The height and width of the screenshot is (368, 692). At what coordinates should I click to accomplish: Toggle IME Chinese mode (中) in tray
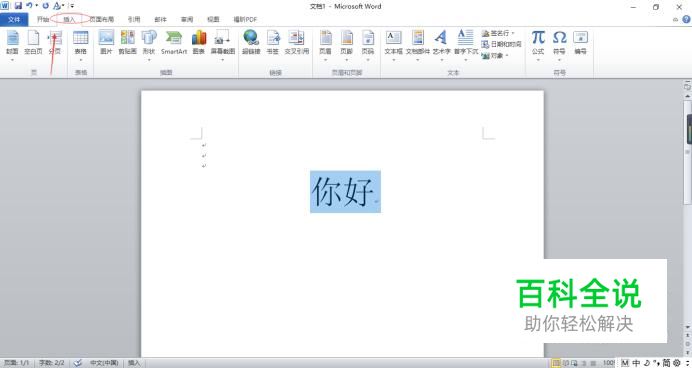coord(636,363)
